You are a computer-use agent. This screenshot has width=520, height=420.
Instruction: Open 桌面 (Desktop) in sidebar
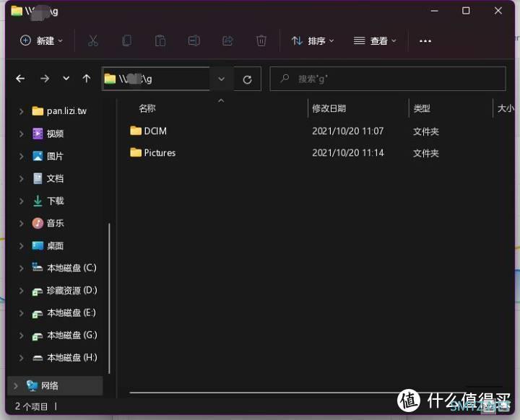point(48,245)
